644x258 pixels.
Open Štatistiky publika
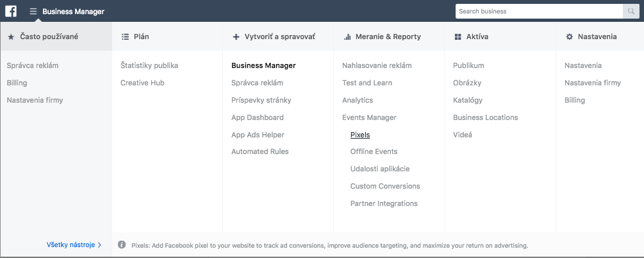149,65
